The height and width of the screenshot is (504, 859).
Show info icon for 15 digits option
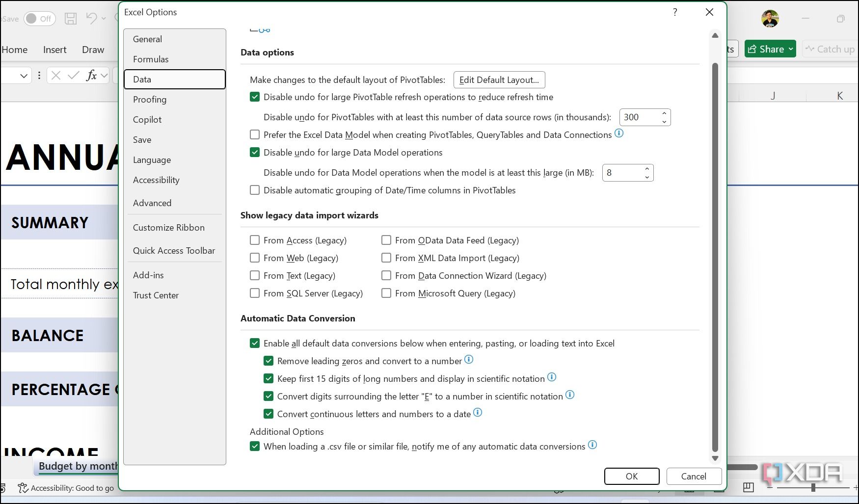coord(552,377)
